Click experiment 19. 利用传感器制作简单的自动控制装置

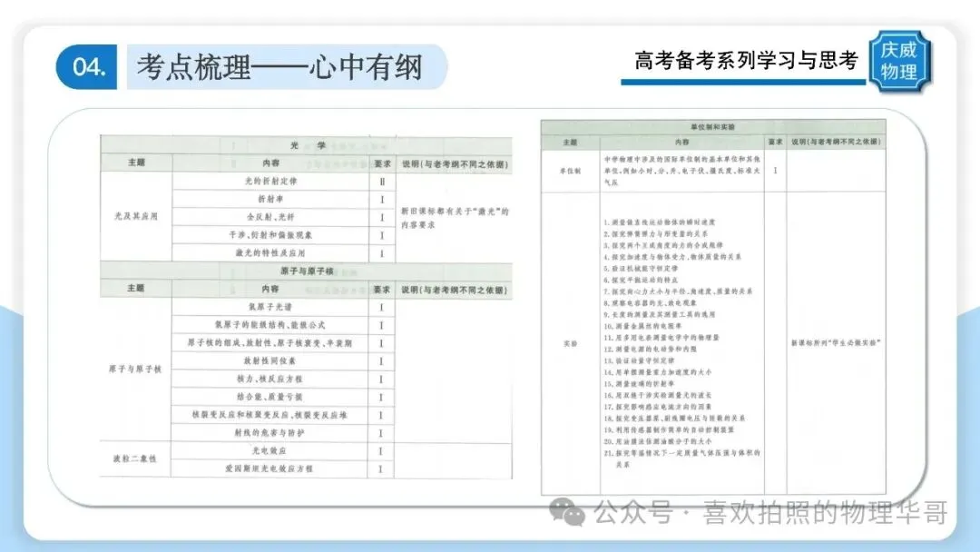coord(669,430)
